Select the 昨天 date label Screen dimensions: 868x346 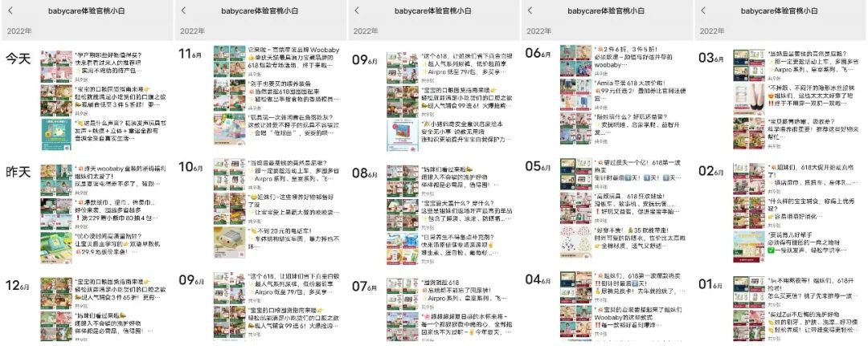click(x=18, y=172)
